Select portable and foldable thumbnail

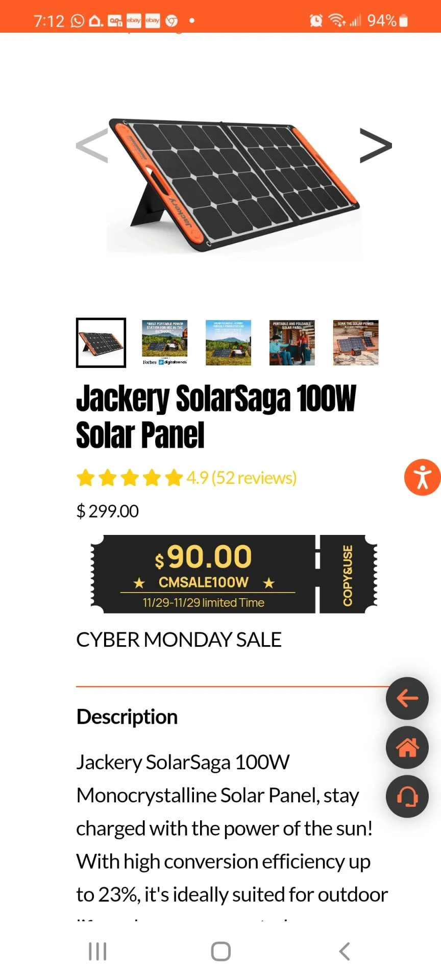tap(292, 342)
